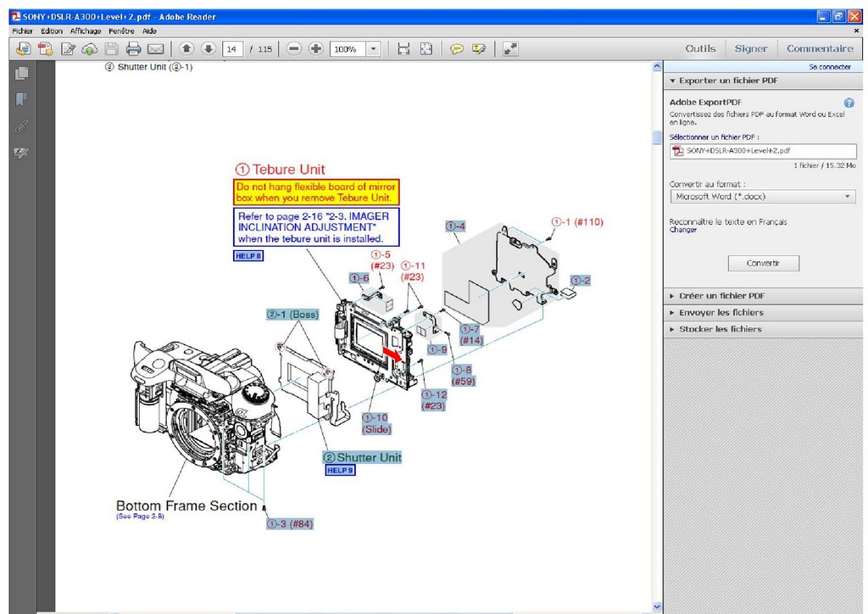Click the Bottom Frame Section label
Viewport: 868px width, 614px height.
186,505
